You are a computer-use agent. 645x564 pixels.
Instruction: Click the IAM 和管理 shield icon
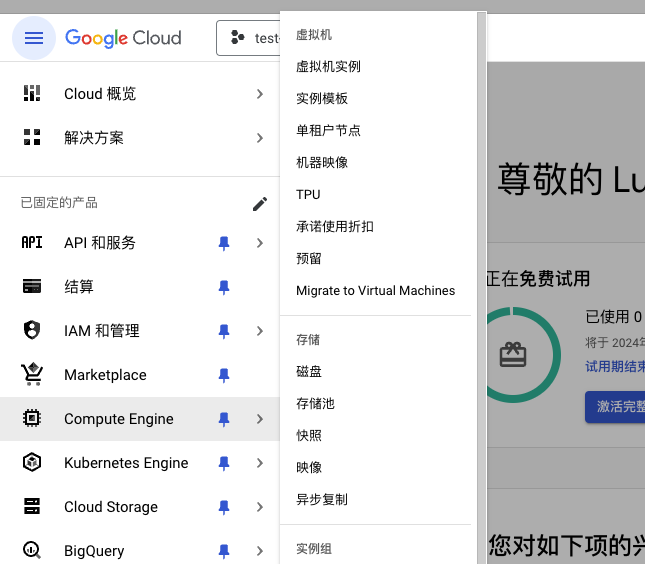32,330
